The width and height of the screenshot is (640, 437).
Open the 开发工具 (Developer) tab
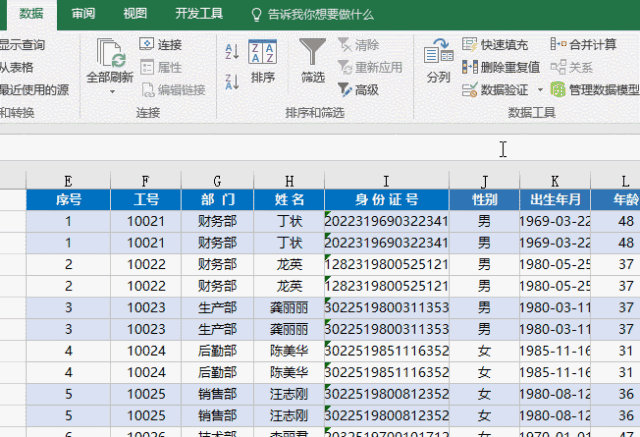pos(199,14)
